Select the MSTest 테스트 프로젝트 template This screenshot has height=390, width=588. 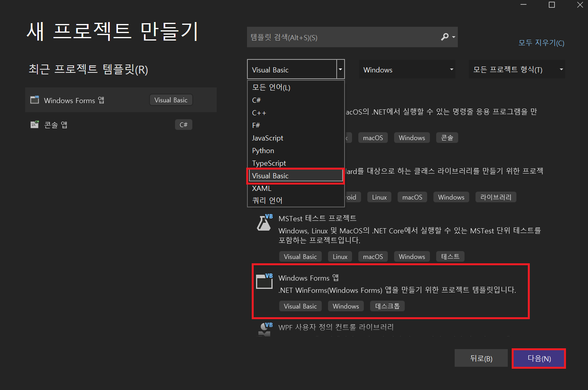[317, 218]
